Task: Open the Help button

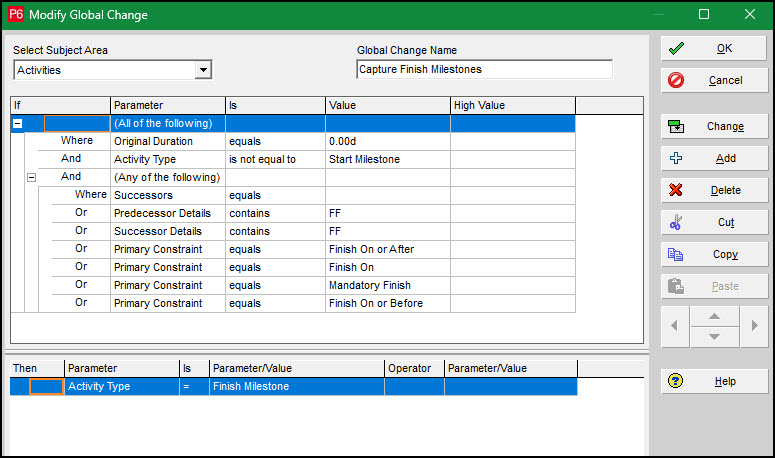Action: coord(714,381)
